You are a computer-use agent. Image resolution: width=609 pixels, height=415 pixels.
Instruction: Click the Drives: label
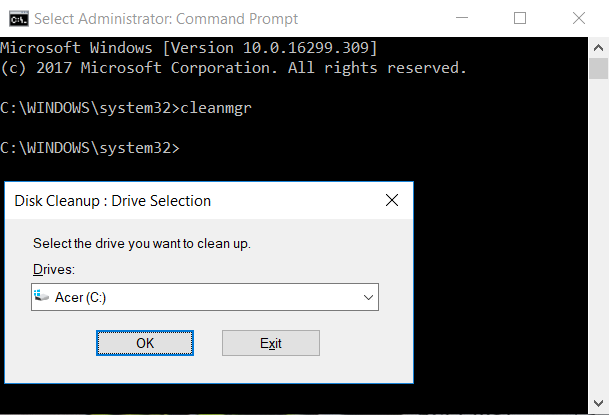click(54, 270)
